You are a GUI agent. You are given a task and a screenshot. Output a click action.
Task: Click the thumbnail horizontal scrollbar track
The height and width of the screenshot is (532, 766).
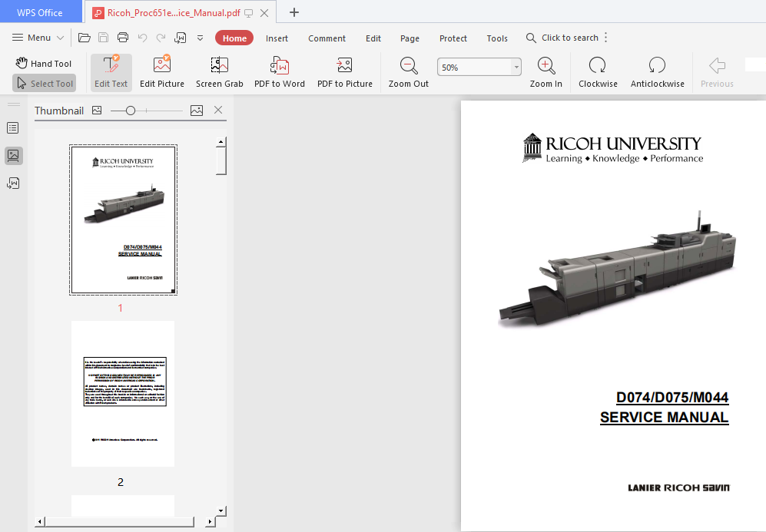click(120, 522)
